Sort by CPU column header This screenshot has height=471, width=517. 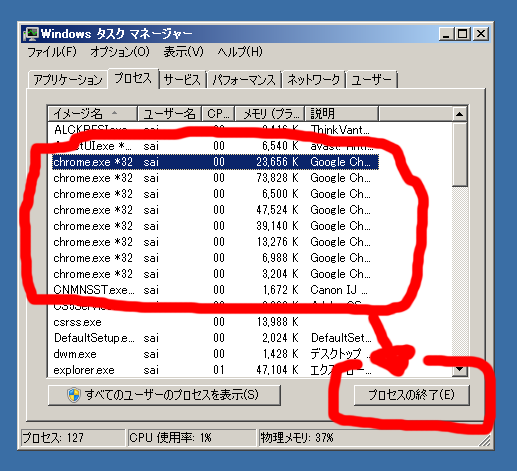[x=218, y=114]
